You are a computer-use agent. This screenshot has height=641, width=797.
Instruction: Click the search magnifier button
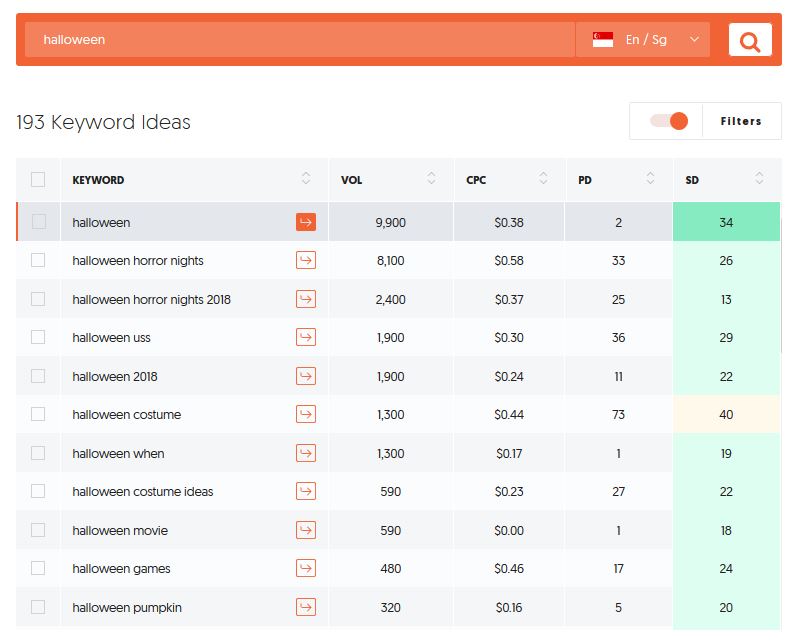click(x=750, y=40)
